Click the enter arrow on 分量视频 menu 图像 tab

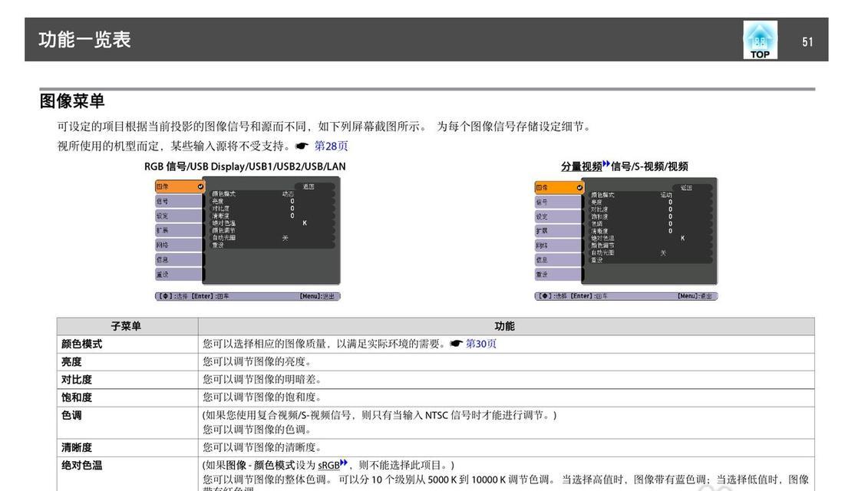(579, 188)
